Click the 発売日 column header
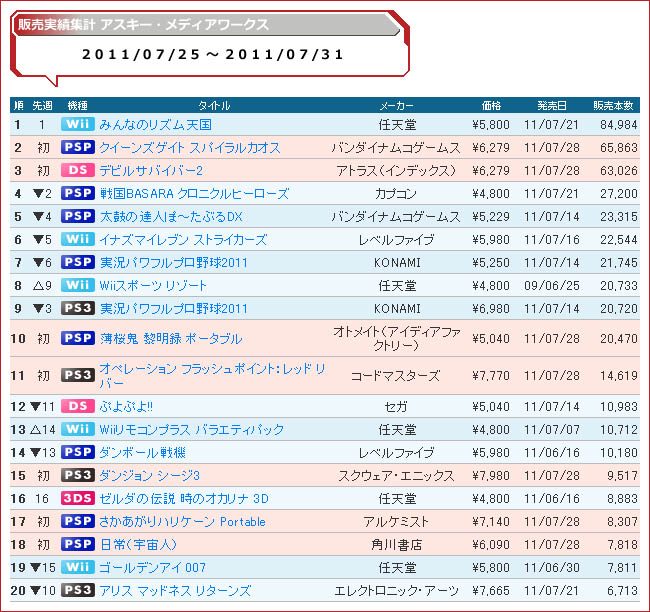The image size is (650, 612). [x=552, y=105]
